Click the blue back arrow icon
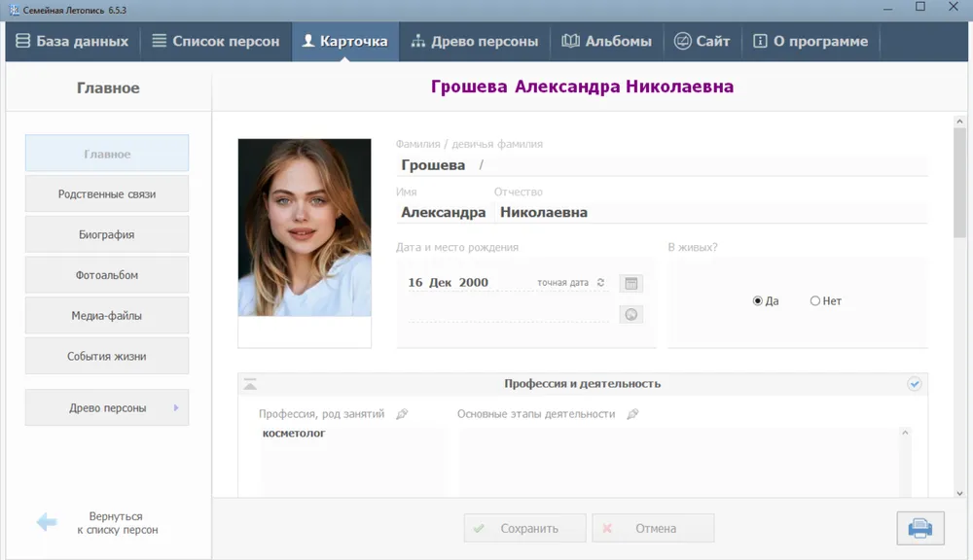The height and width of the screenshot is (560, 973). tap(47, 523)
